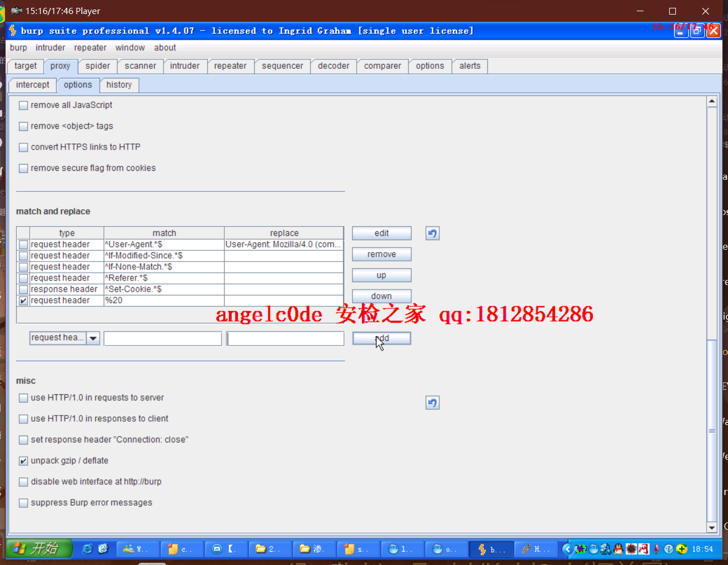The width and height of the screenshot is (728, 565).
Task: Click the 'match' column header
Action: 164,233
